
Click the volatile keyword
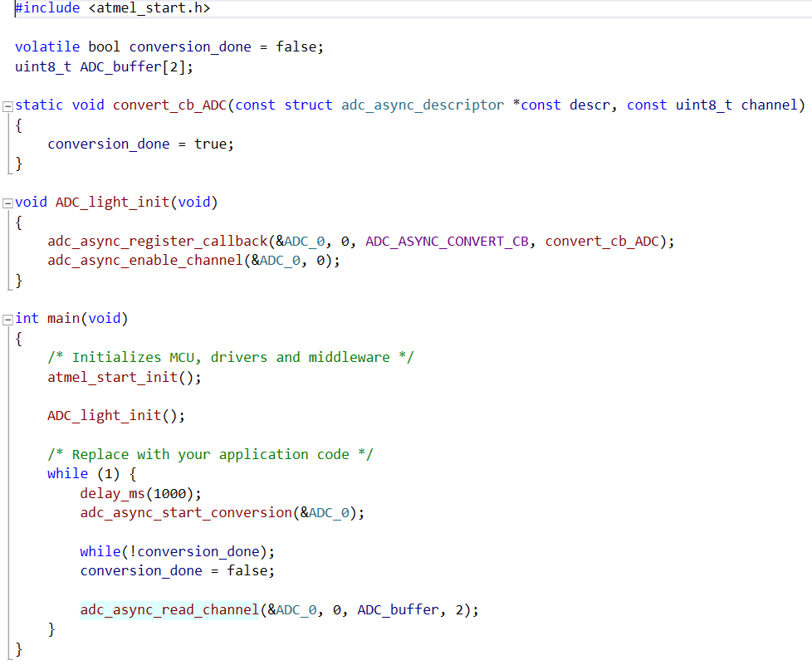pos(46,46)
